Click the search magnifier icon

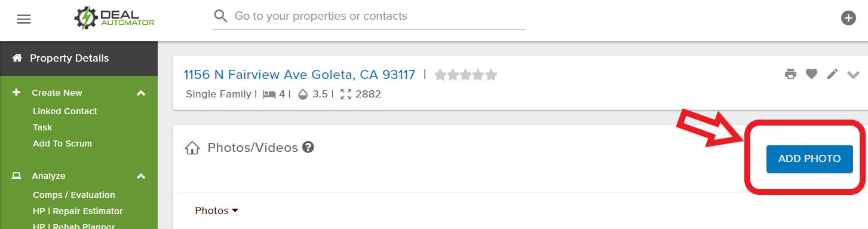click(221, 16)
